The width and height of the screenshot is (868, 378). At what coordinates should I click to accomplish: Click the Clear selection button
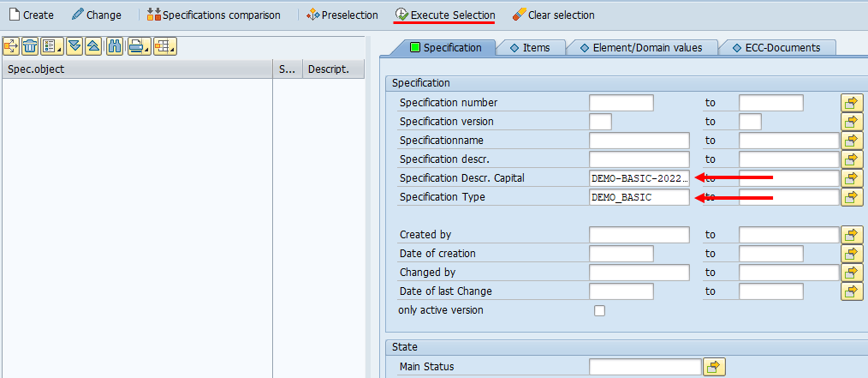click(553, 15)
